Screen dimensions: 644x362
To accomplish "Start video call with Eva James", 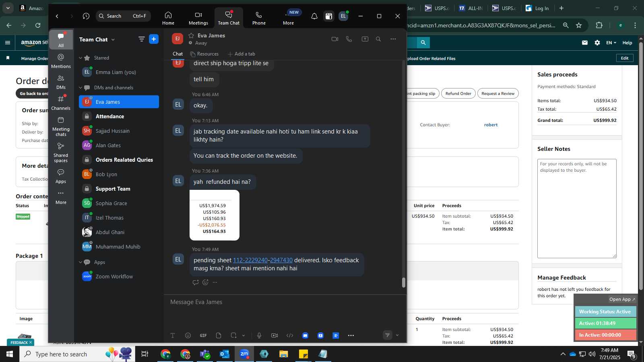I will [x=335, y=39].
